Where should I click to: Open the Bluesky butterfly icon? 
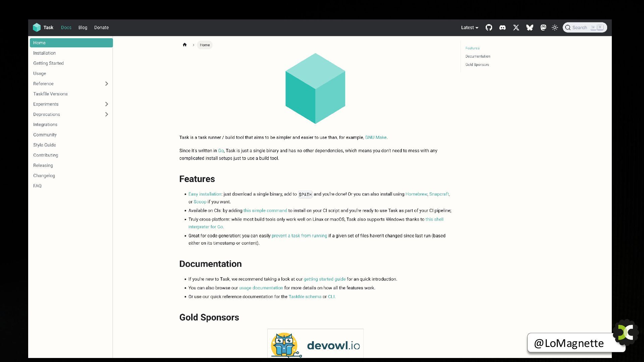coord(530,27)
